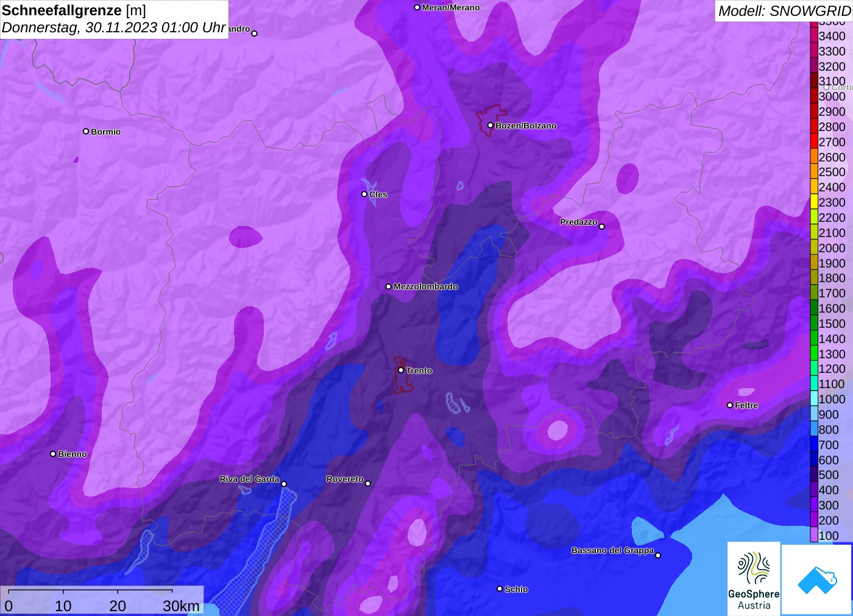Click the 10 scale bar tick label
The width and height of the screenshot is (853, 616).
tap(63, 606)
